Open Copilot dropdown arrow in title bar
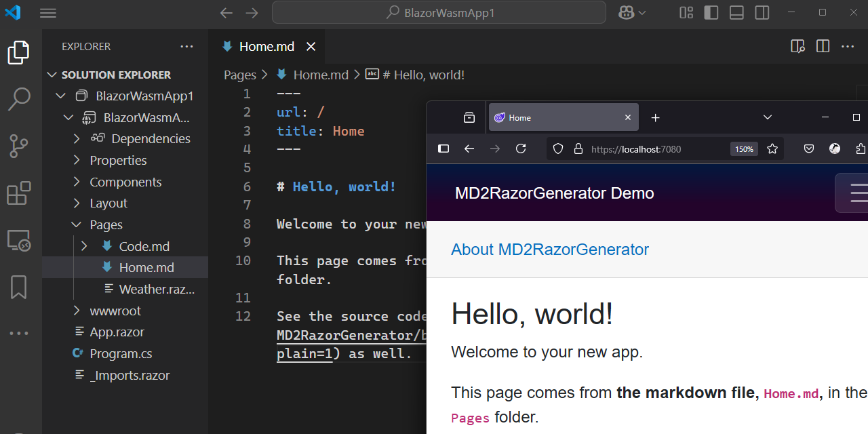Image resolution: width=868 pixels, height=434 pixels. pyautogui.click(x=642, y=13)
